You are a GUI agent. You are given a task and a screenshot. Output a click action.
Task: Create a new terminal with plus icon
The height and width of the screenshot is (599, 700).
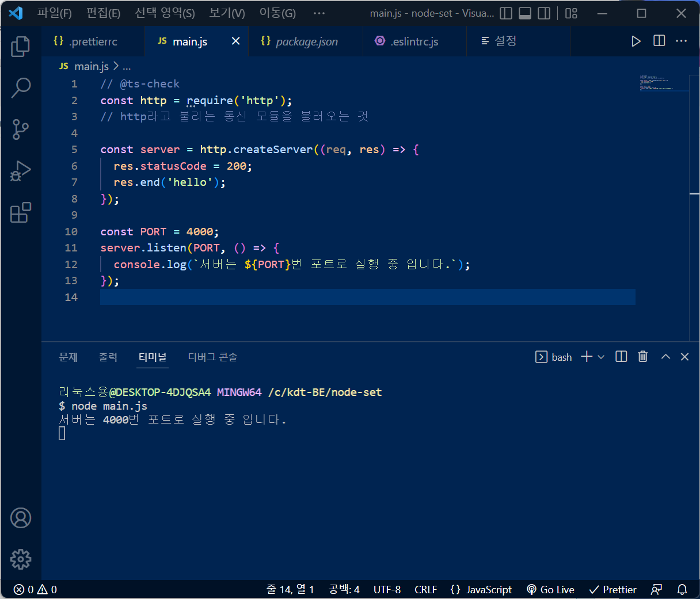tap(587, 357)
